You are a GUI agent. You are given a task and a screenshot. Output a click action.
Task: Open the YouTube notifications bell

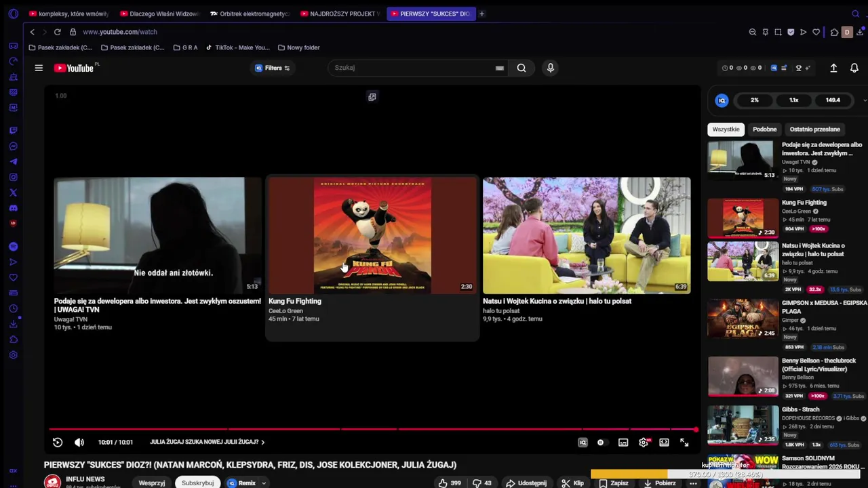854,68
